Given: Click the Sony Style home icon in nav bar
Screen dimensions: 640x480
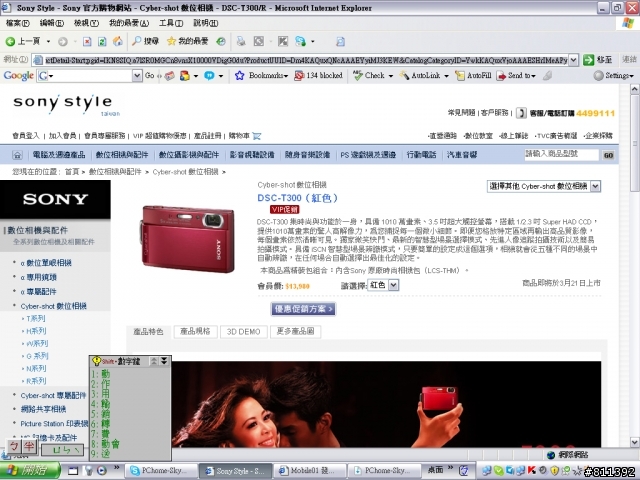Looking at the screenshot, I should coord(17,155).
